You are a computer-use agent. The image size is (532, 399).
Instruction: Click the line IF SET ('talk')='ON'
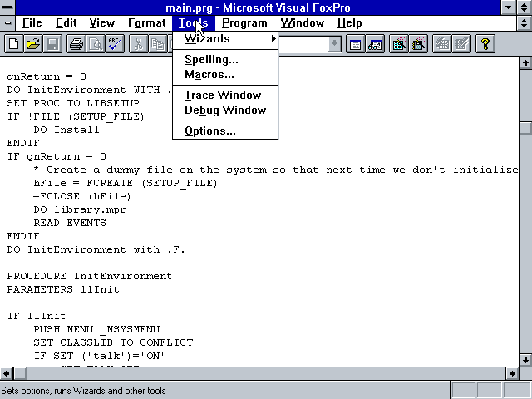(x=99, y=356)
